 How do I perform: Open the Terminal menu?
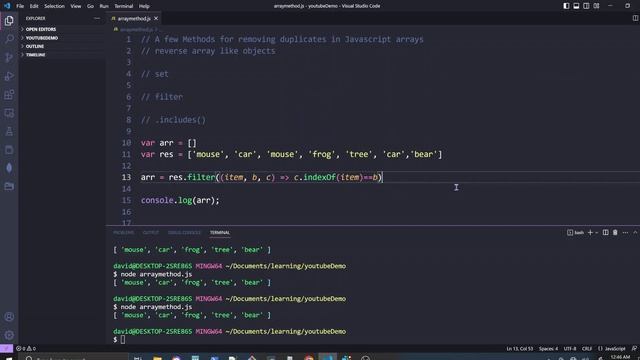124,6
